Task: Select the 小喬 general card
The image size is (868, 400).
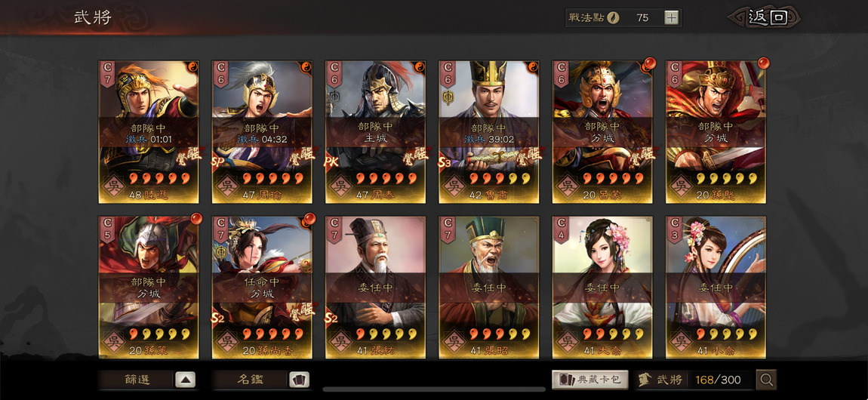Action: click(x=716, y=287)
